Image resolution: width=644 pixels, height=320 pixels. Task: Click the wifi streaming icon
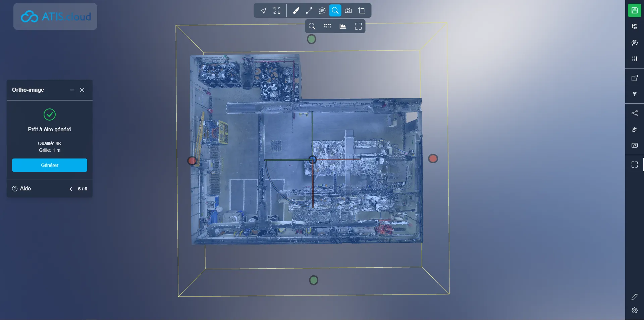pos(634,94)
